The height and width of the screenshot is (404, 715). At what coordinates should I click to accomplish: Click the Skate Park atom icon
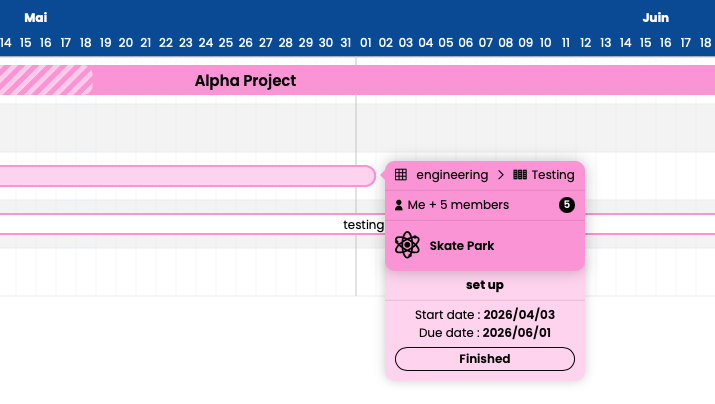coord(407,245)
